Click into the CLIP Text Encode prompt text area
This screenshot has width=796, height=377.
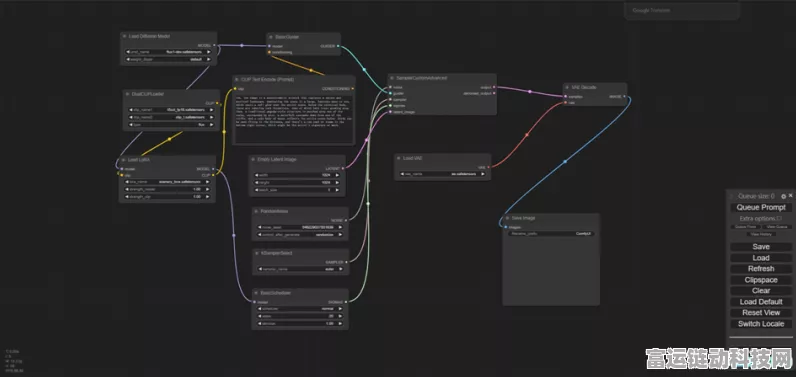[294, 119]
